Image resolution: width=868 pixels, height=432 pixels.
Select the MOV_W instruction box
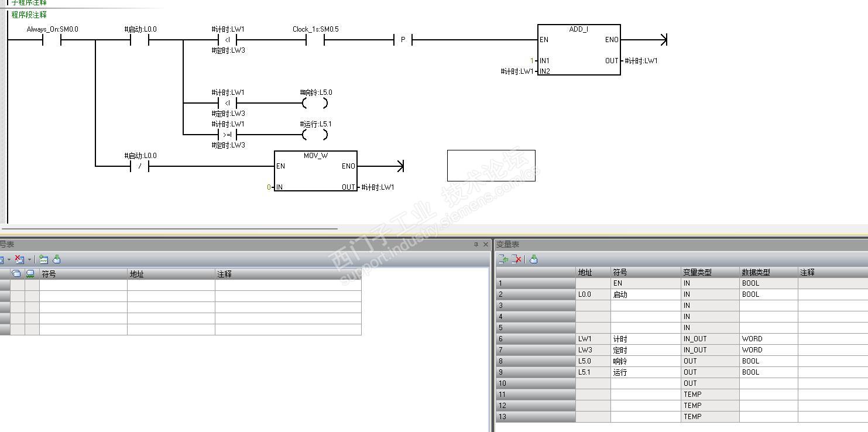[x=315, y=171]
